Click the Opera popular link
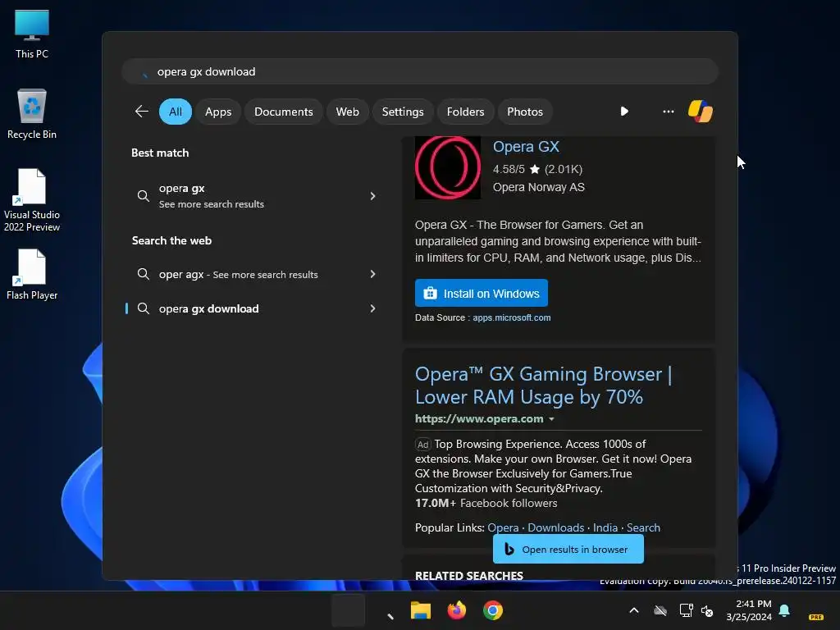The image size is (840, 630). point(503,527)
